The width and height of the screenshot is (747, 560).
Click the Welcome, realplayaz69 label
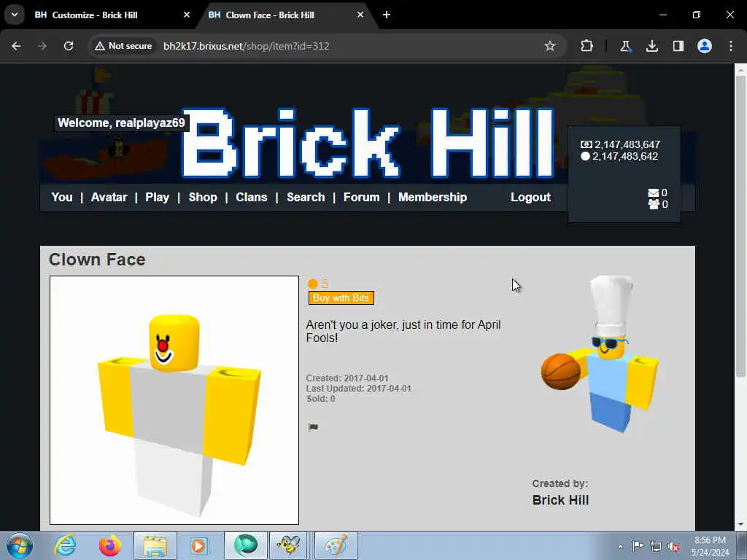click(x=122, y=122)
